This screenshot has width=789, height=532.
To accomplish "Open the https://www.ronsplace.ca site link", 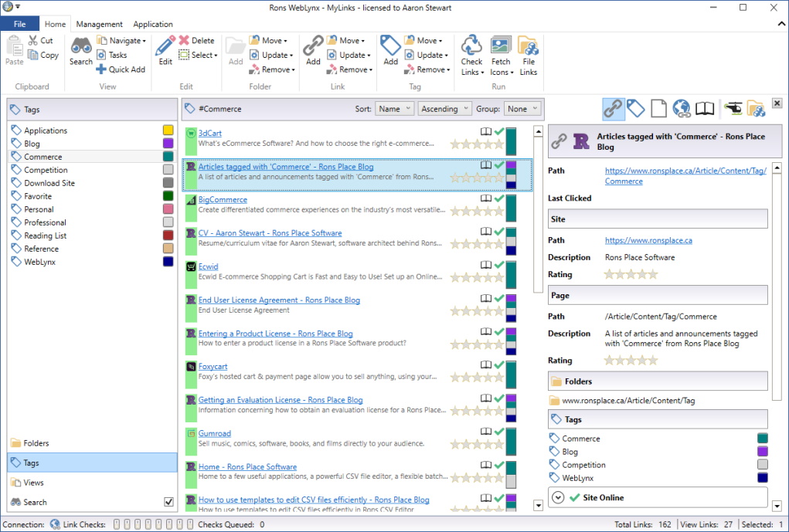I will point(648,240).
